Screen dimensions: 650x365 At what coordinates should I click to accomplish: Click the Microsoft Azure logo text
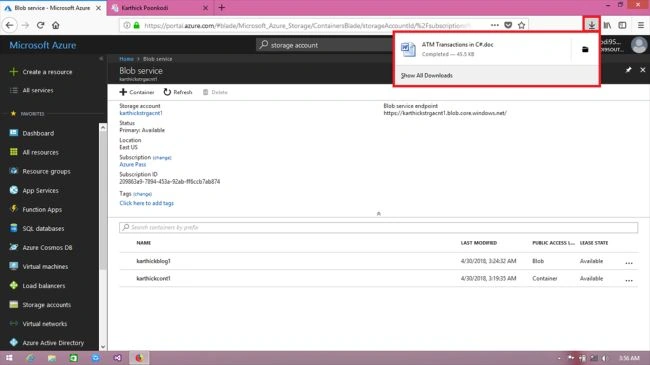(43, 45)
